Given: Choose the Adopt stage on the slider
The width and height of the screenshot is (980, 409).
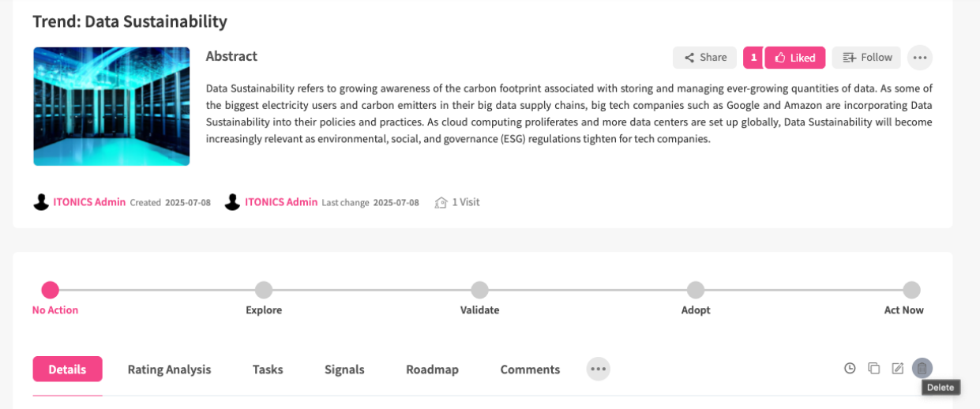Looking at the screenshot, I should click(x=695, y=290).
